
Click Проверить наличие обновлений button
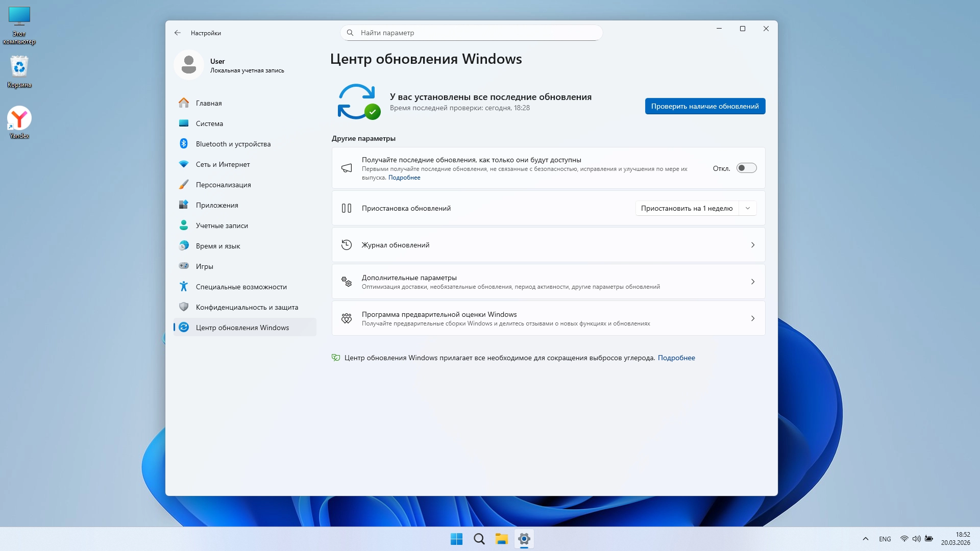[x=705, y=106]
